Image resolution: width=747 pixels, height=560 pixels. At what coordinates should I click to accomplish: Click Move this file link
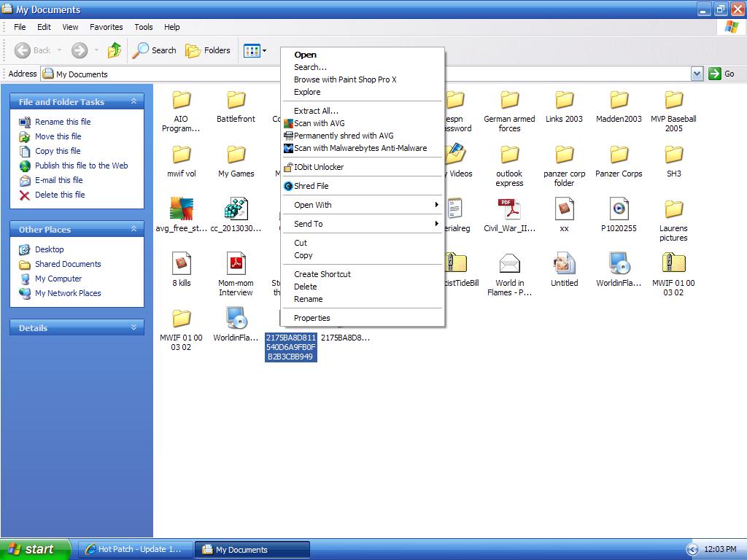point(58,136)
